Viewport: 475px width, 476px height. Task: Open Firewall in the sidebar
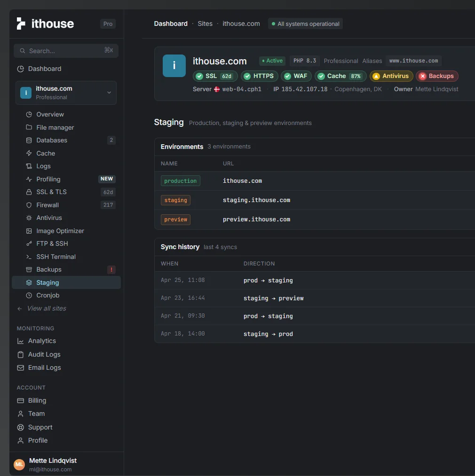[x=66, y=205]
